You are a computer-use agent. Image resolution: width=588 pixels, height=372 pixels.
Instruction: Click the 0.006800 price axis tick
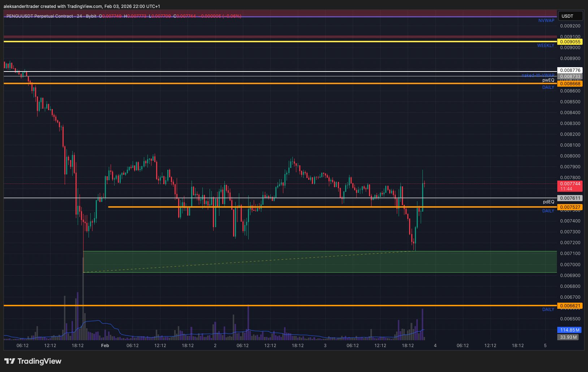click(x=570, y=286)
